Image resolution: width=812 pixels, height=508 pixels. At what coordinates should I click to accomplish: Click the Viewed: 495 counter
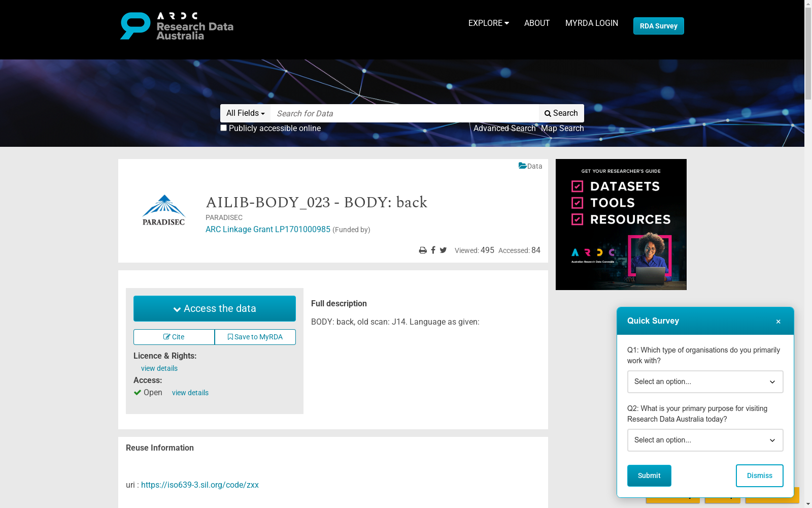[475, 250]
